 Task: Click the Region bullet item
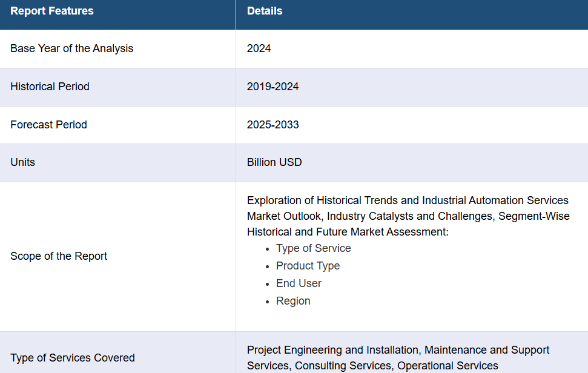pyautogui.click(x=293, y=301)
